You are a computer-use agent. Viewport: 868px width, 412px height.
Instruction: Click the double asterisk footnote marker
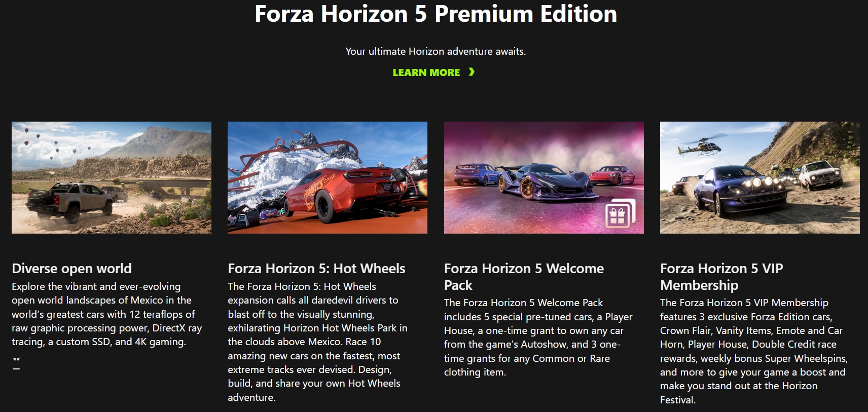16,359
